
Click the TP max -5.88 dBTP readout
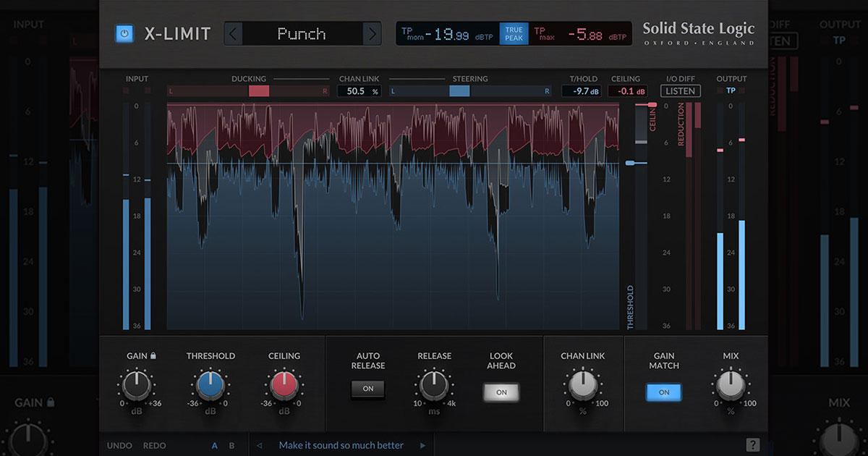point(581,34)
